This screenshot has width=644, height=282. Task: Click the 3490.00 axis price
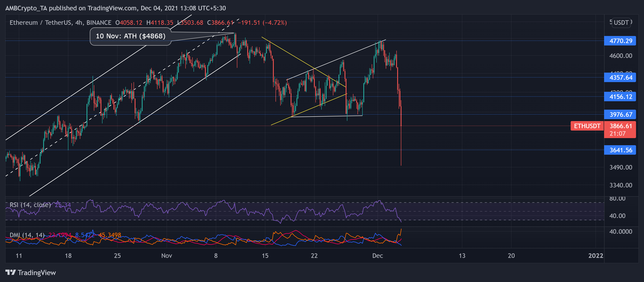click(x=620, y=167)
